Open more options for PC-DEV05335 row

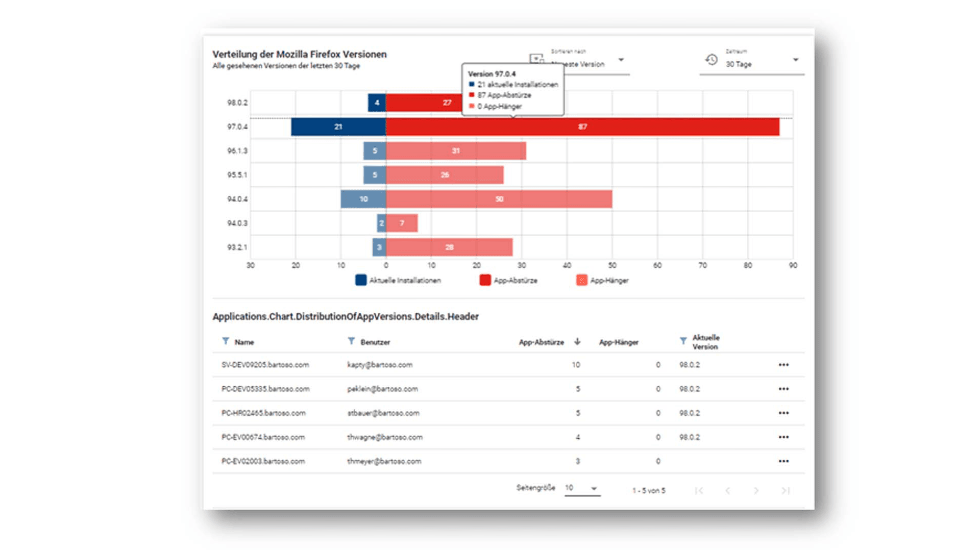point(783,389)
